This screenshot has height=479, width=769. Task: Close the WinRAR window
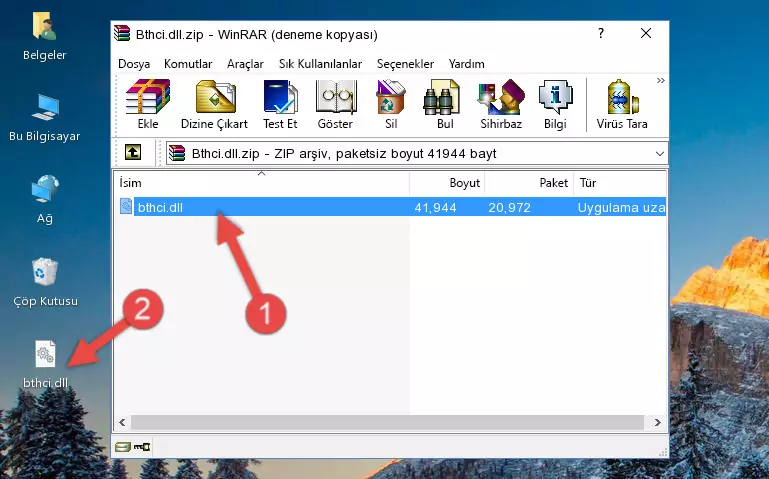tap(646, 33)
